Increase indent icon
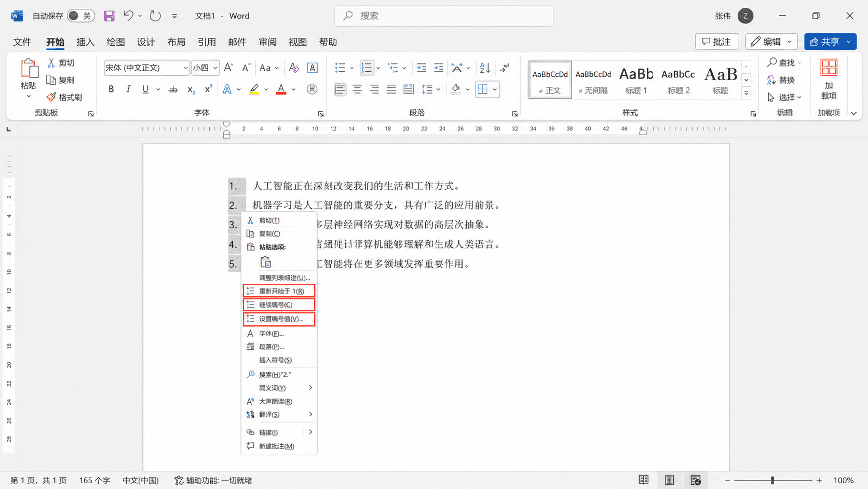Screen dimensions: 868x489 [x=439, y=68]
